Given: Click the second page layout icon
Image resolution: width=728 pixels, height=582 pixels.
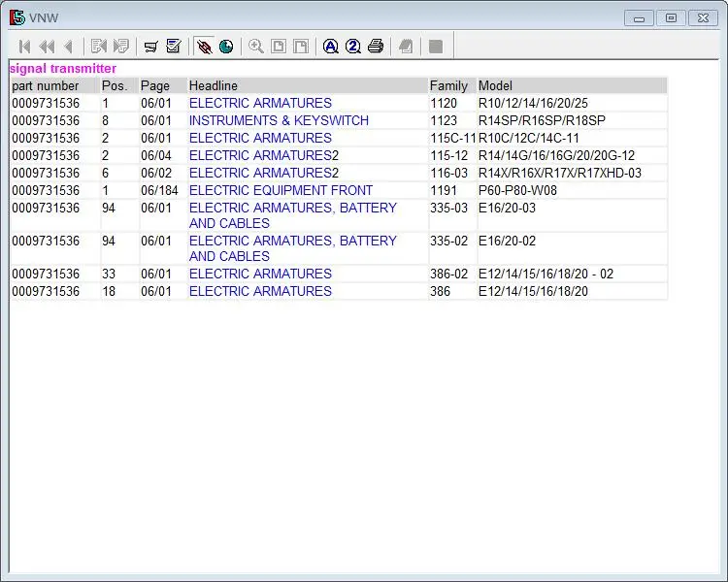Looking at the screenshot, I should pos(301,47).
